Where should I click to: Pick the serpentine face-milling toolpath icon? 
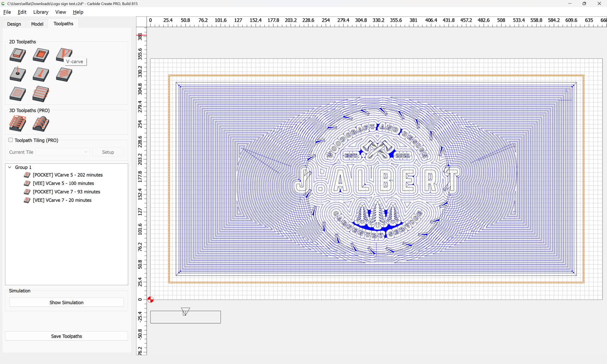(x=41, y=94)
